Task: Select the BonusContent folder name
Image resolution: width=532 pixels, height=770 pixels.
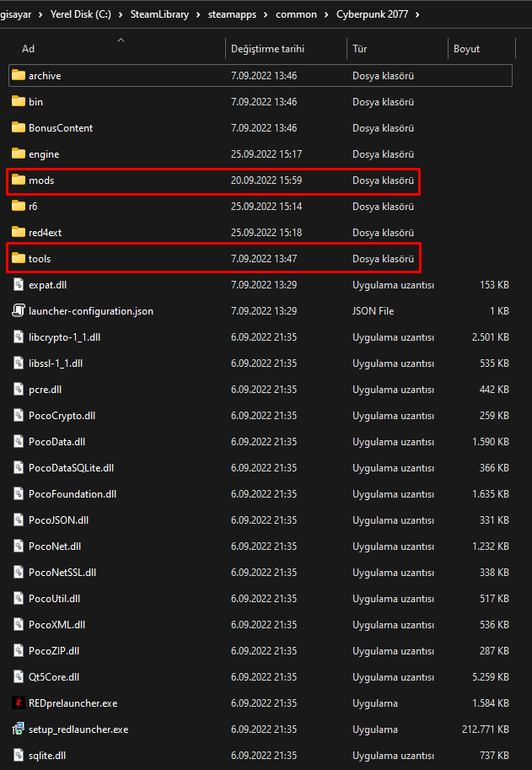Action: tap(61, 127)
